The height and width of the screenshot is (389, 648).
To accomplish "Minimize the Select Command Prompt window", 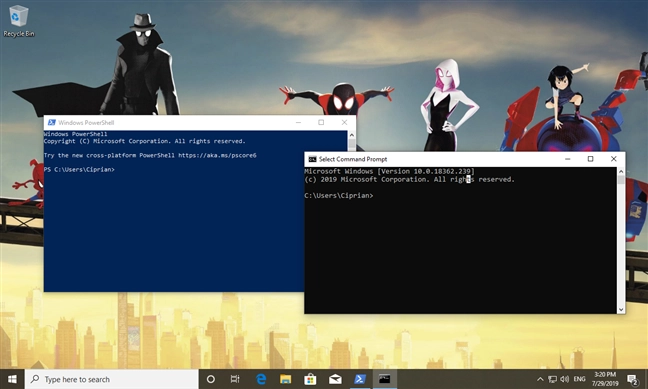I will 568,159.
